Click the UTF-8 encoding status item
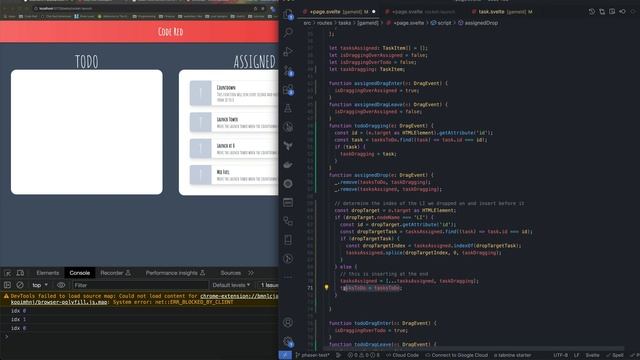The image size is (640, 360). tap(560, 355)
